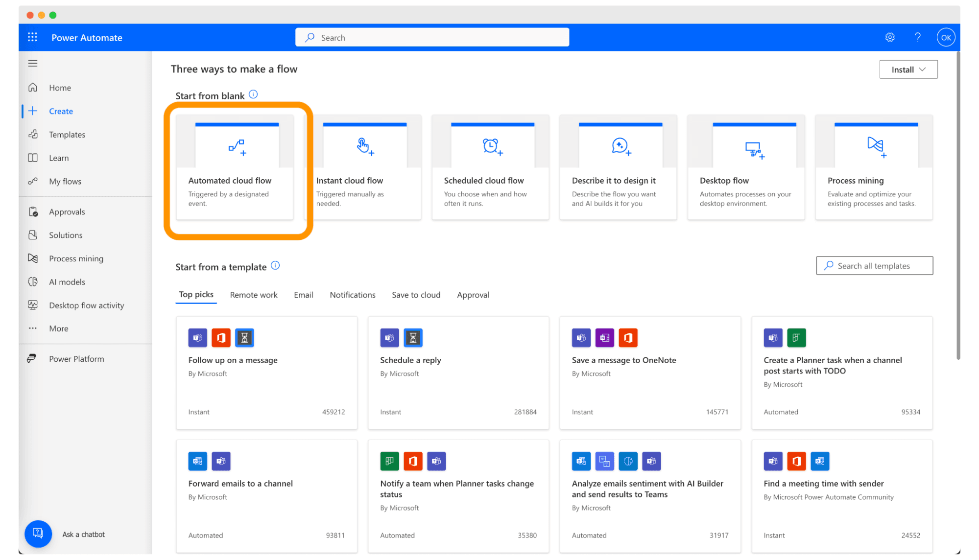This screenshot has height=560, width=979.
Task: Open the Save a message to OneNote template
Action: (x=650, y=373)
